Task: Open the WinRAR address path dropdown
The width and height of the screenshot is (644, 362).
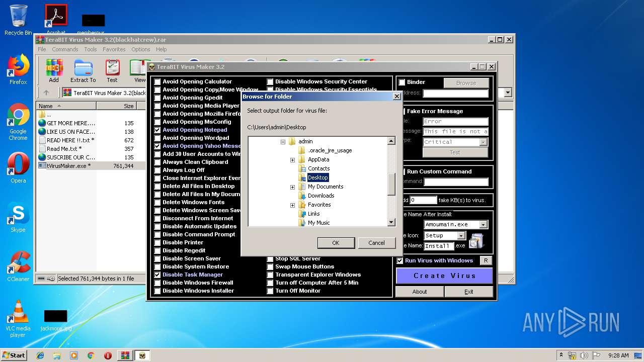Action: (508, 93)
